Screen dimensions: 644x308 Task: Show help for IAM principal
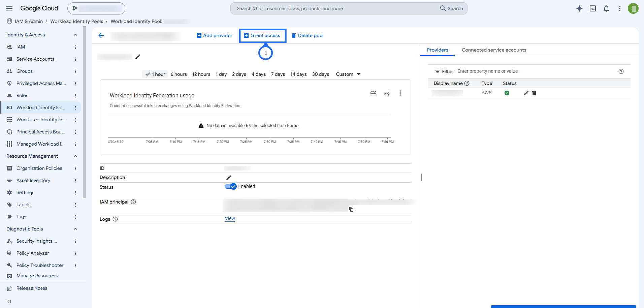(133, 202)
